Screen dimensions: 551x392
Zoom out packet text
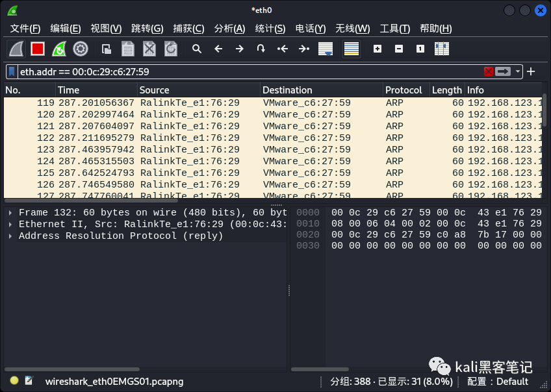tap(399, 49)
